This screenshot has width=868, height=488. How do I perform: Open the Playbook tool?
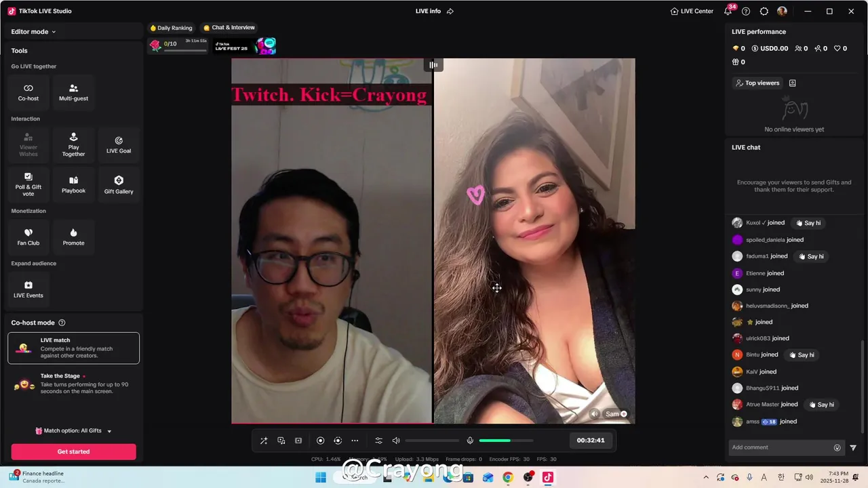tap(73, 185)
